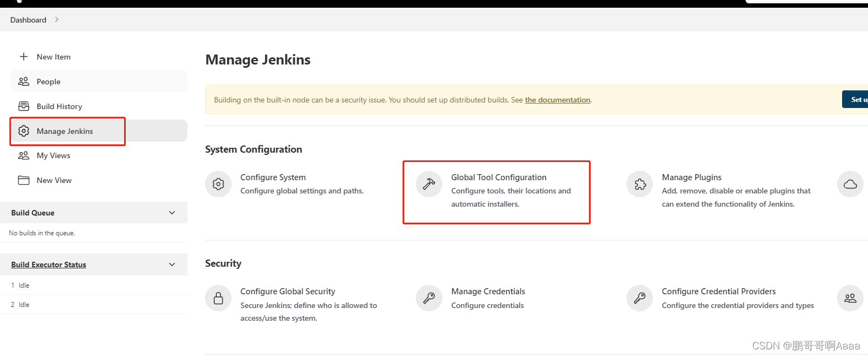The height and width of the screenshot is (356, 868).
Task: Open New Item in sidebar
Action: tap(53, 57)
